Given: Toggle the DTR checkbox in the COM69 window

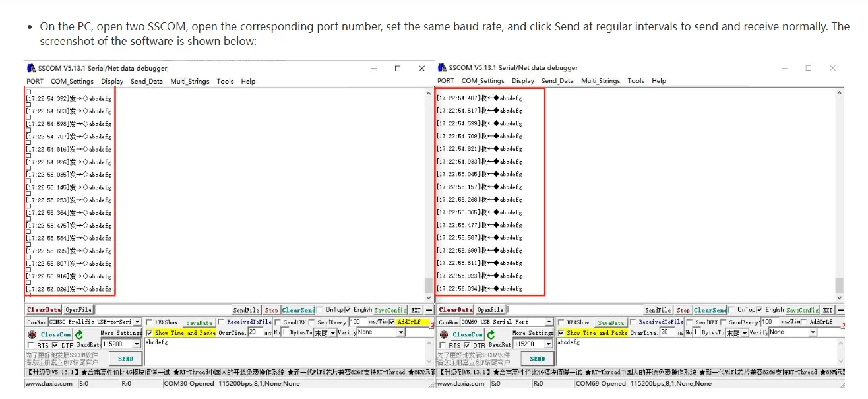Looking at the screenshot, I should tap(467, 345).
